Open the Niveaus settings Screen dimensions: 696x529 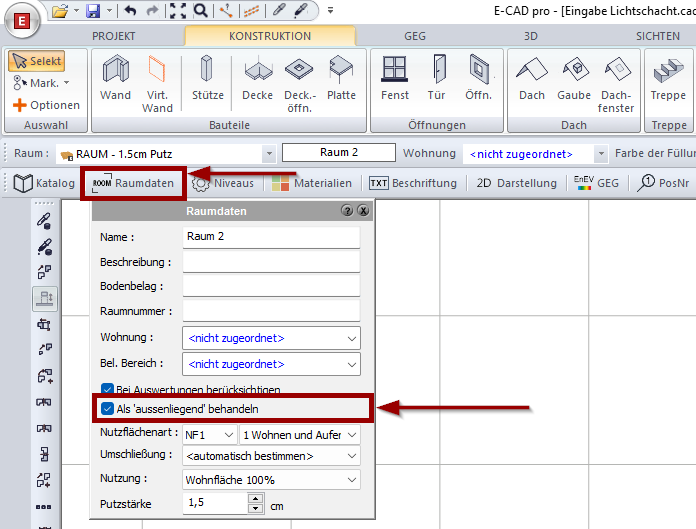pos(225,184)
